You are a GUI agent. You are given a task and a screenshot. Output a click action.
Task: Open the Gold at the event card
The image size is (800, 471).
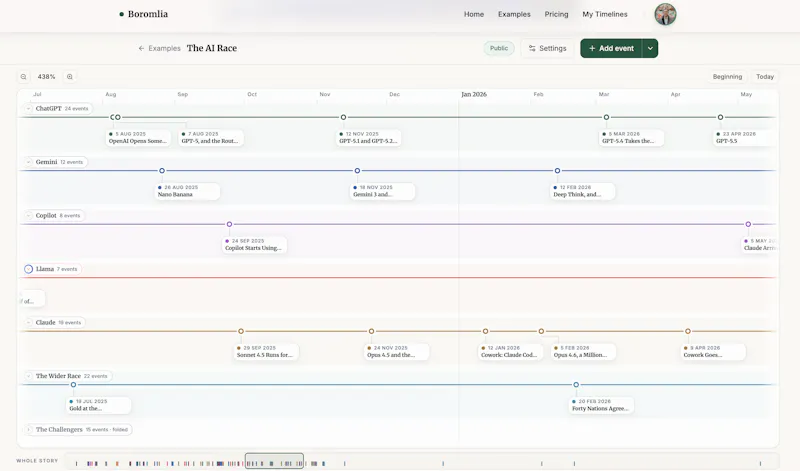coord(99,405)
